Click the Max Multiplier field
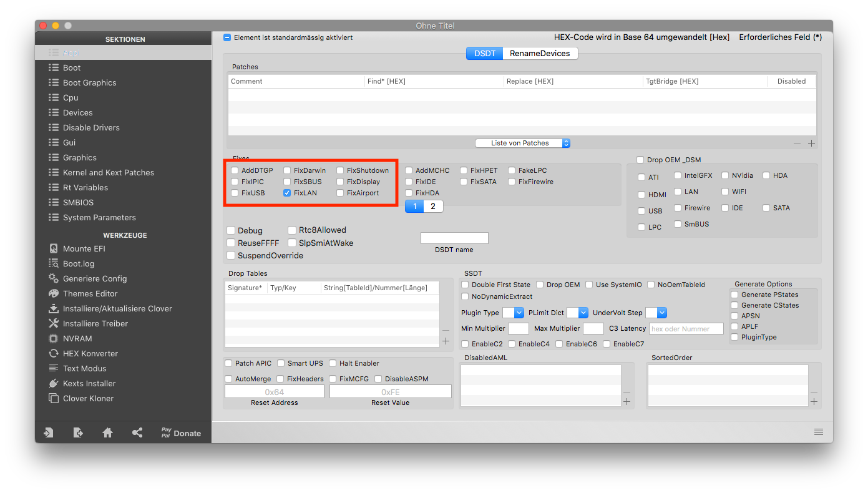The height and width of the screenshot is (493, 868). (593, 328)
